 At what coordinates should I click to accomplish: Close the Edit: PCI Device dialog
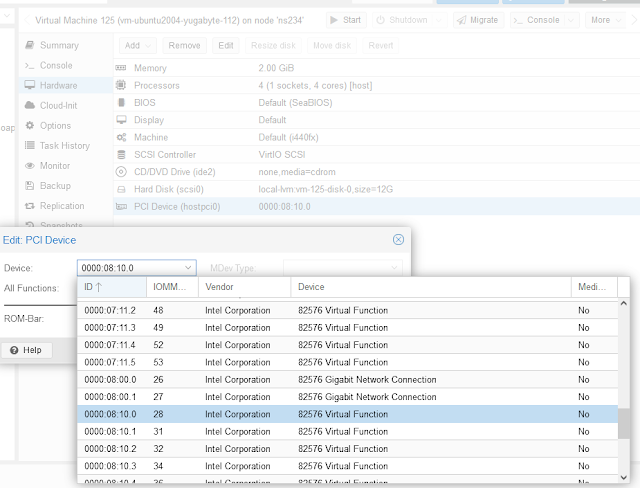point(398,240)
